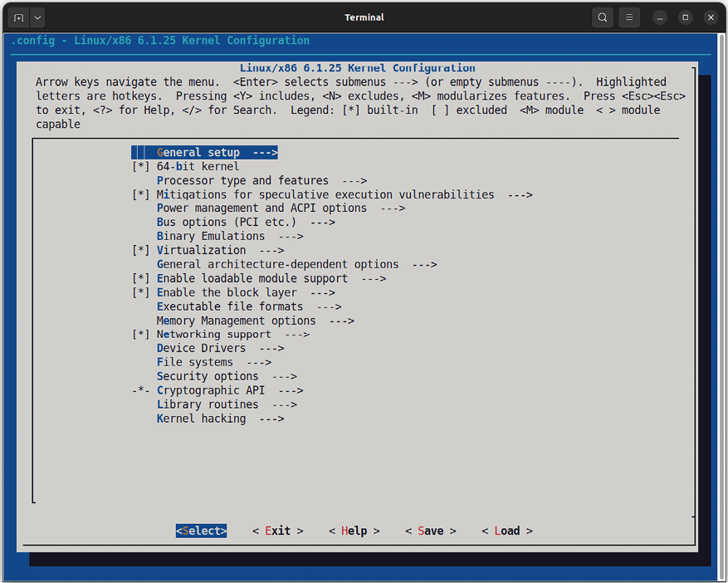Select the Executable file formats label
This screenshot has width=728, height=583.
click(x=230, y=306)
